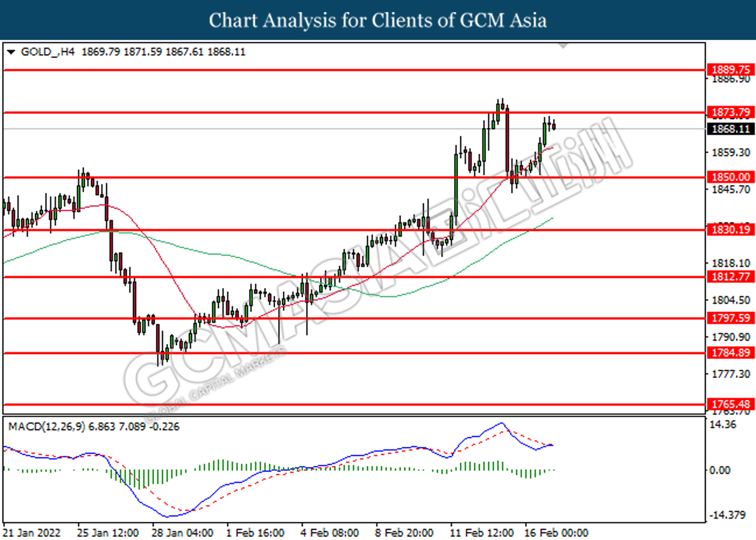Click the 1818.10 axis price value

[731, 263]
